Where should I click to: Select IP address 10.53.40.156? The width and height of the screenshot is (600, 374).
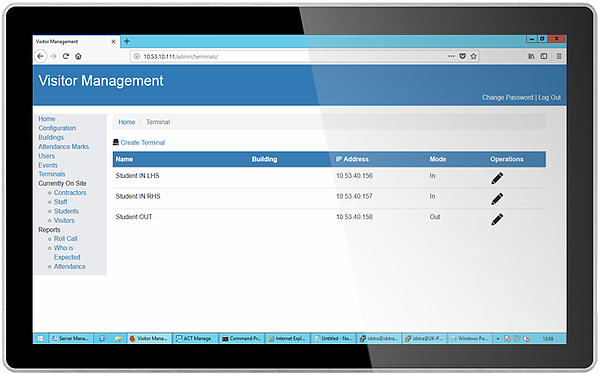pyautogui.click(x=354, y=176)
